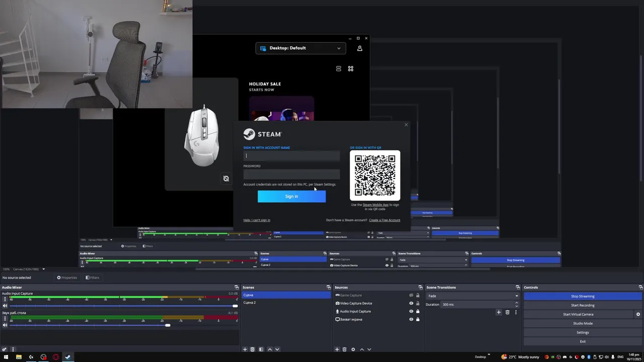This screenshot has height=362, width=644.
Task: Open advanced audio properties gears icon
Action: pos(5,349)
